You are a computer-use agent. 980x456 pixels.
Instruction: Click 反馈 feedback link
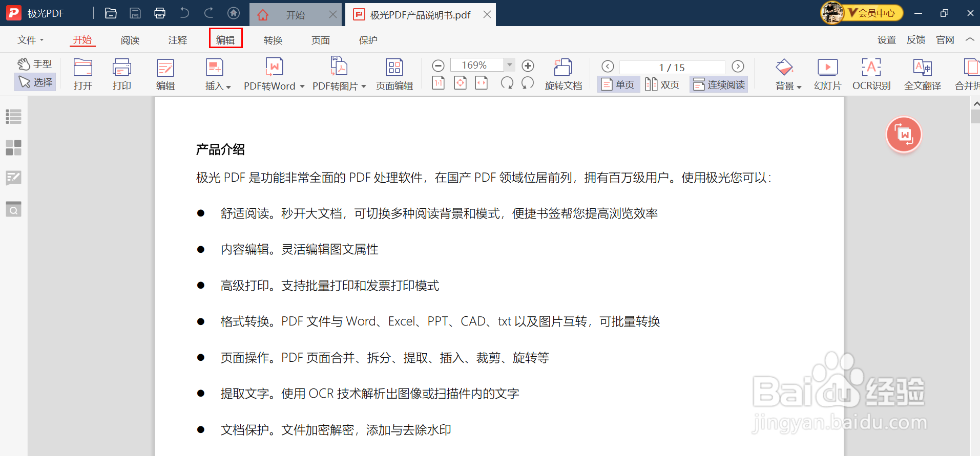pos(916,40)
